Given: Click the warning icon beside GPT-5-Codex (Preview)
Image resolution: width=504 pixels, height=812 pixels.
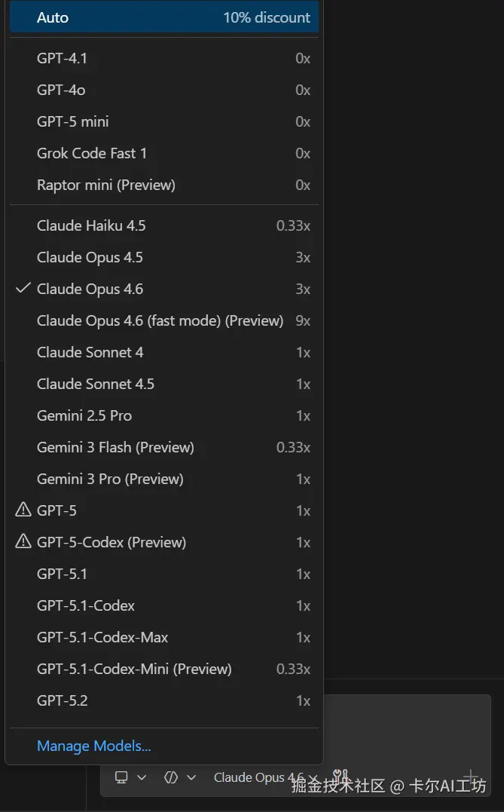Looking at the screenshot, I should click(23, 542).
